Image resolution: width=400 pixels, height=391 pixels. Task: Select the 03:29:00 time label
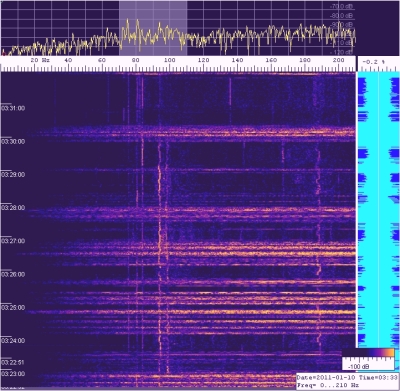tap(13, 175)
